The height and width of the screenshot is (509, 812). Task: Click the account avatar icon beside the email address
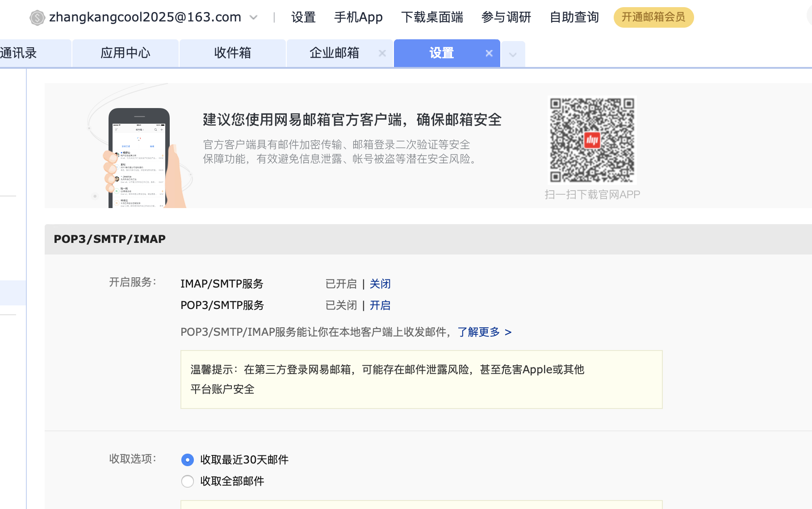click(37, 18)
